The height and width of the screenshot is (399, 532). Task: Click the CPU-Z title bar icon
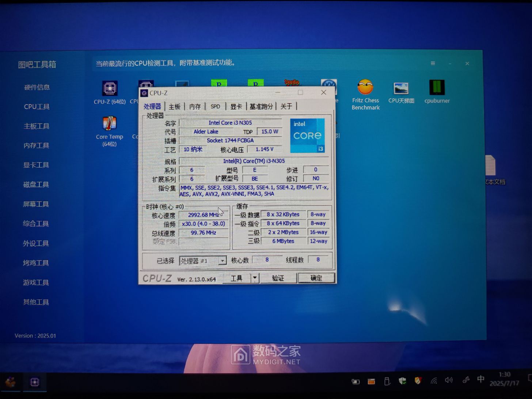(x=144, y=93)
